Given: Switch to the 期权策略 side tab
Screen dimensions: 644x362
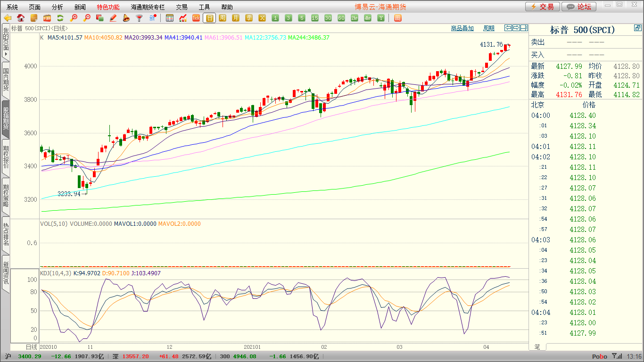Looking at the screenshot, I should click(6, 196).
